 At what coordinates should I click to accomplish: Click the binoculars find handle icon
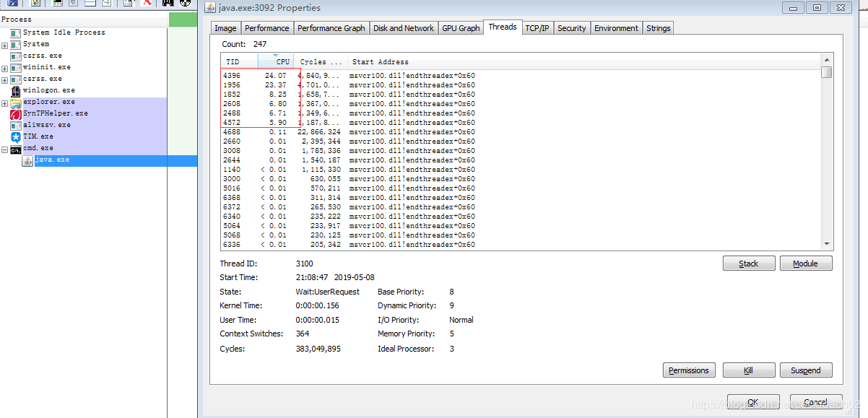(168, 4)
